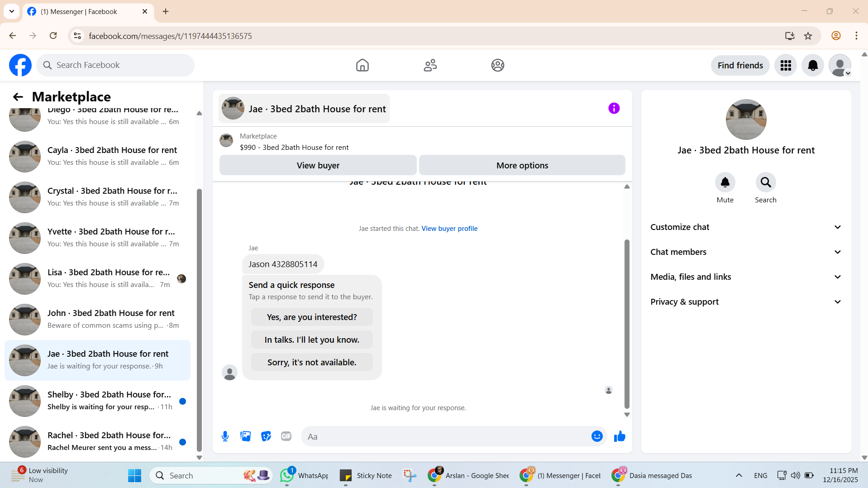The height and width of the screenshot is (488, 868).
Task: Open conversation information purple icon
Action: point(614,108)
